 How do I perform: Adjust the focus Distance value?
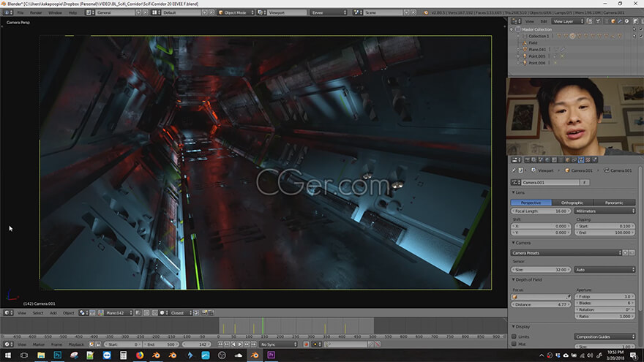pyautogui.click(x=541, y=304)
